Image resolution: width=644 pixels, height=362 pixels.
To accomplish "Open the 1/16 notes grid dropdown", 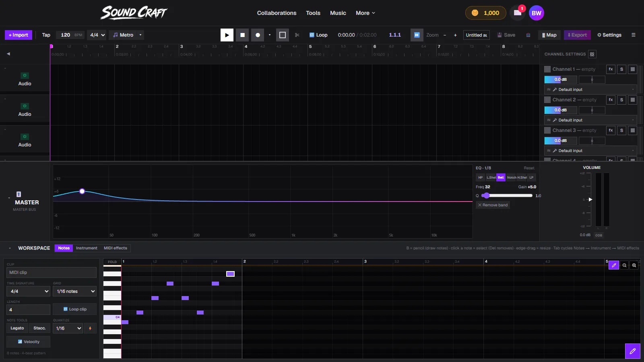I will click(x=74, y=291).
